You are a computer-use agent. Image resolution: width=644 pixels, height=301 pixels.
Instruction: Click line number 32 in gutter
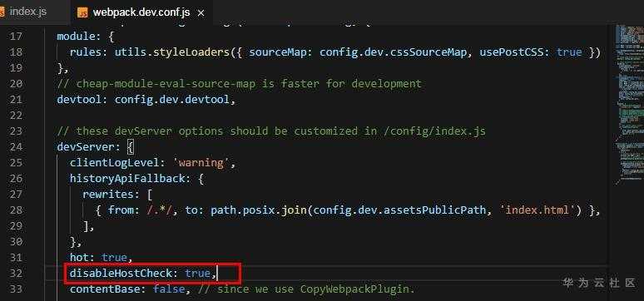click(16, 273)
